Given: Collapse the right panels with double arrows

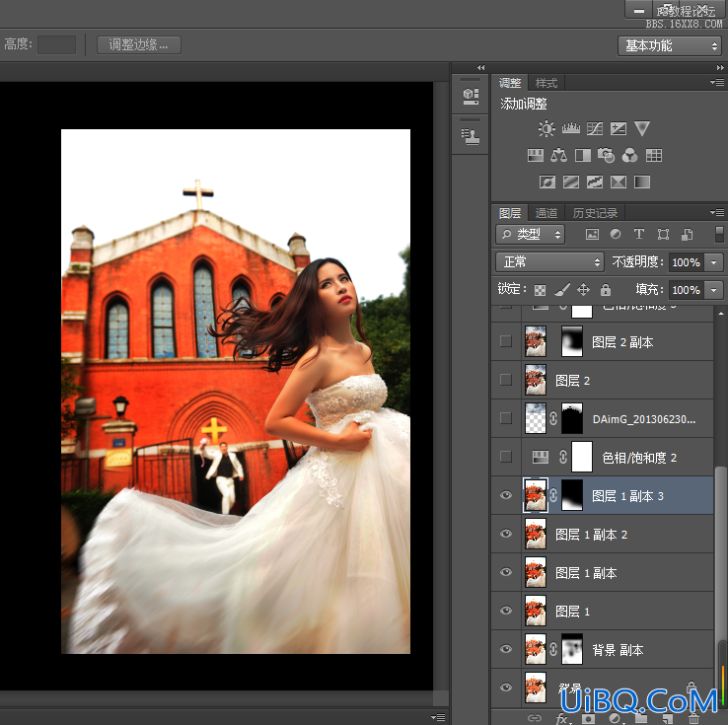Looking at the screenshot, I should point(720,67).
